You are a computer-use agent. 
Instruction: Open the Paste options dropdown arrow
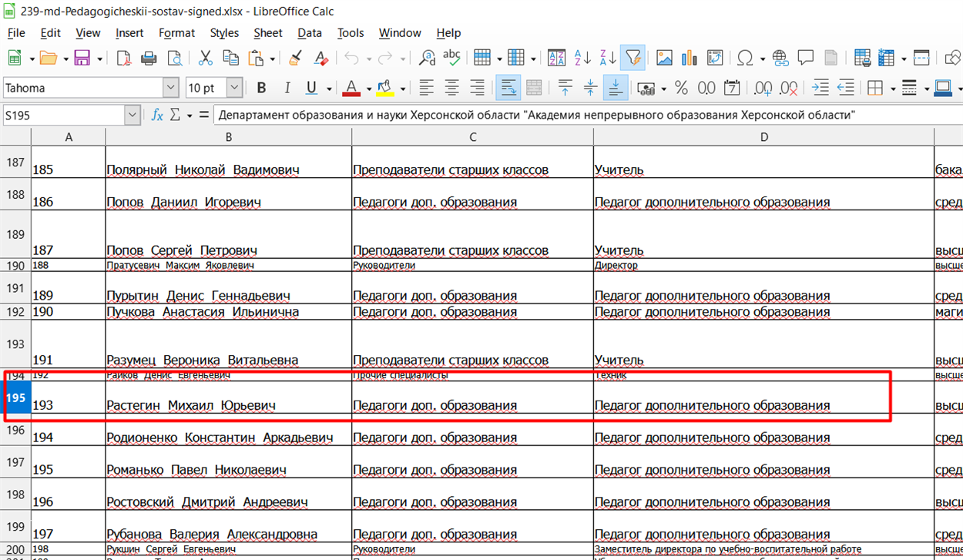pos(273,58)
